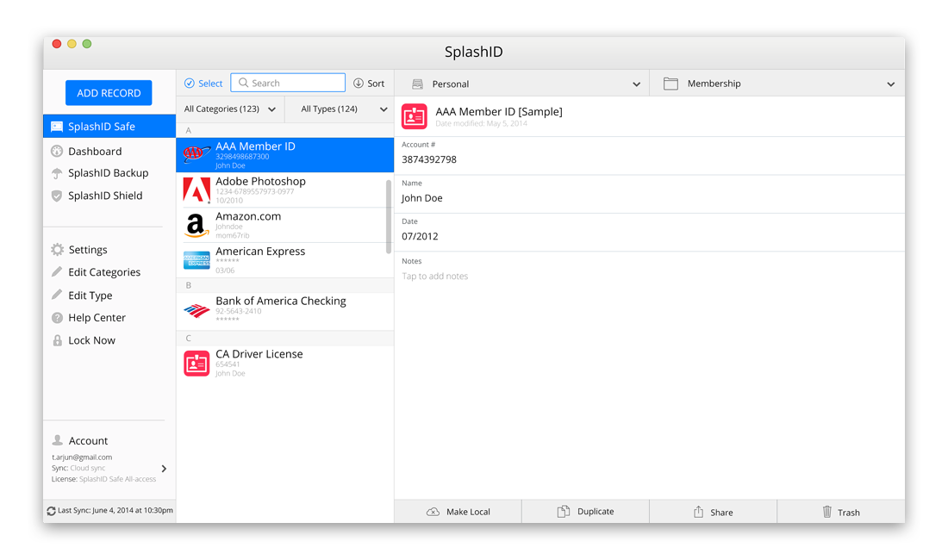Click the ADD RECORD button
The image size is (948, 560).
(109, 92)
